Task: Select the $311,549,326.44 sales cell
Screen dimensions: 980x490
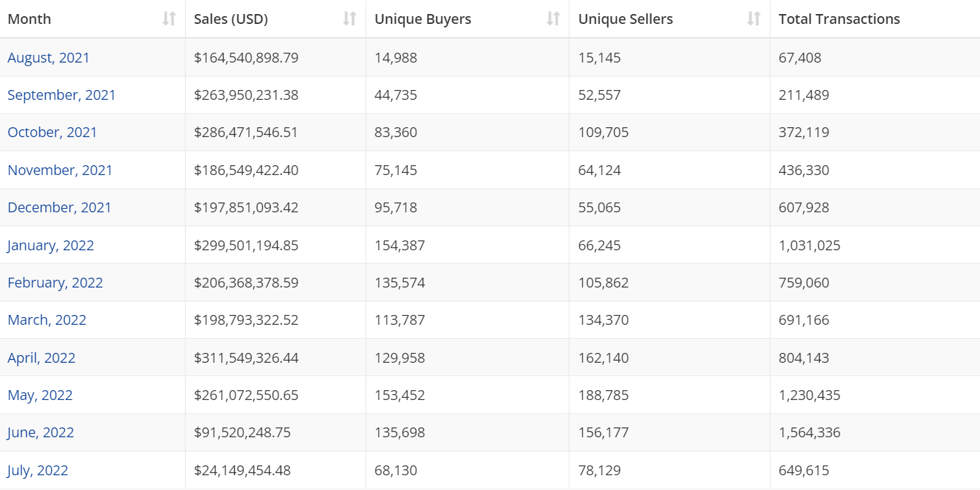Action: (246, 358)
